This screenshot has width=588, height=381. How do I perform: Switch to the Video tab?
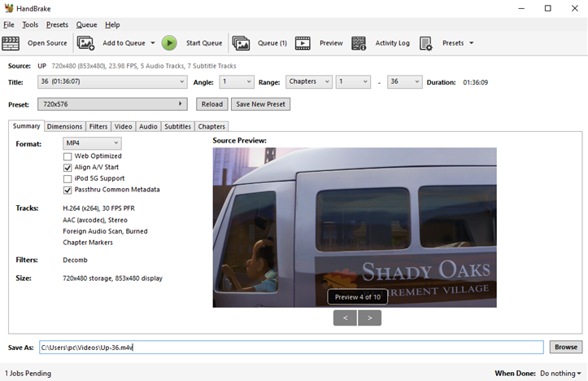tap(123, 126)
